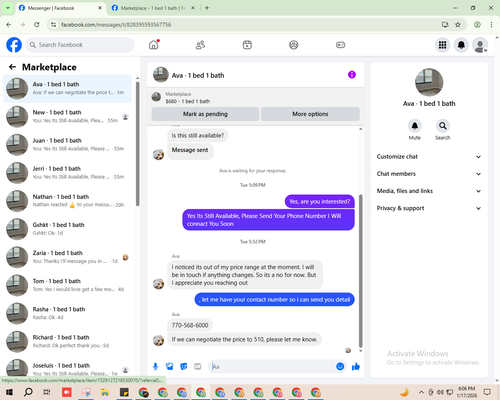The image size is (500, 400).
Task: Click More options button
Action: [310, 114]
